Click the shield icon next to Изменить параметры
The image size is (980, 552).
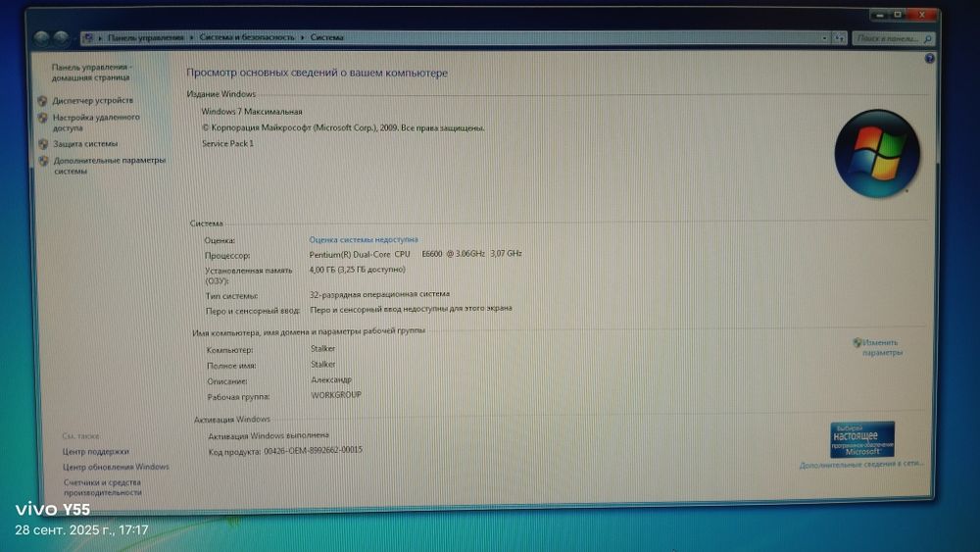point(857,342)
